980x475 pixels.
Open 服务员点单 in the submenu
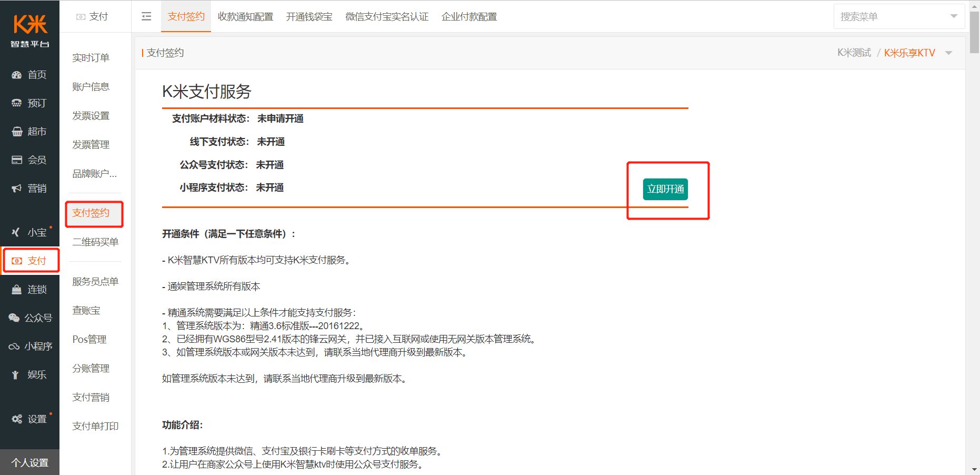click(x=95, y=281)
